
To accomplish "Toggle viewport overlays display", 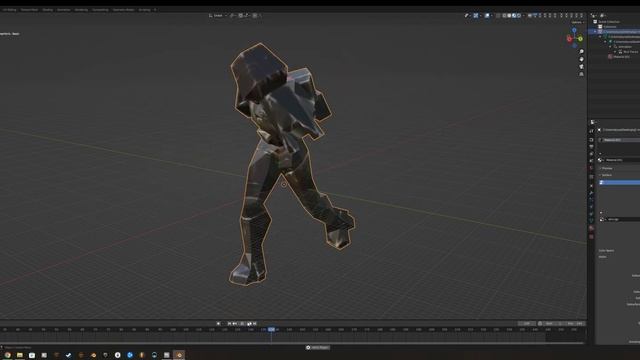I will 487,16.
